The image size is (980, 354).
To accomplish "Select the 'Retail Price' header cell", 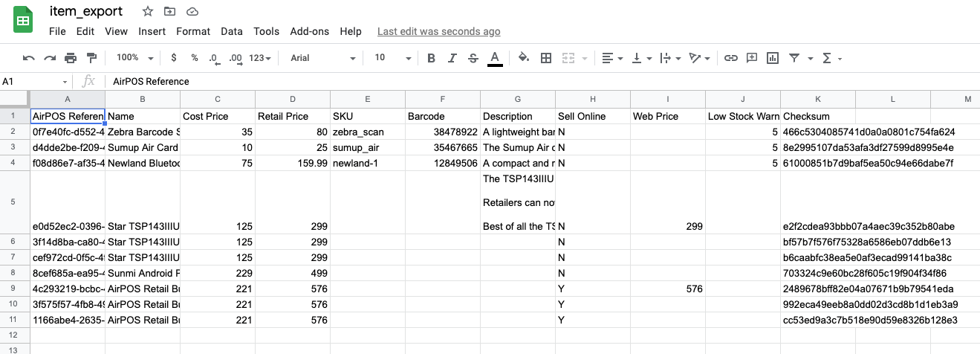I will [x=293, y=116].
